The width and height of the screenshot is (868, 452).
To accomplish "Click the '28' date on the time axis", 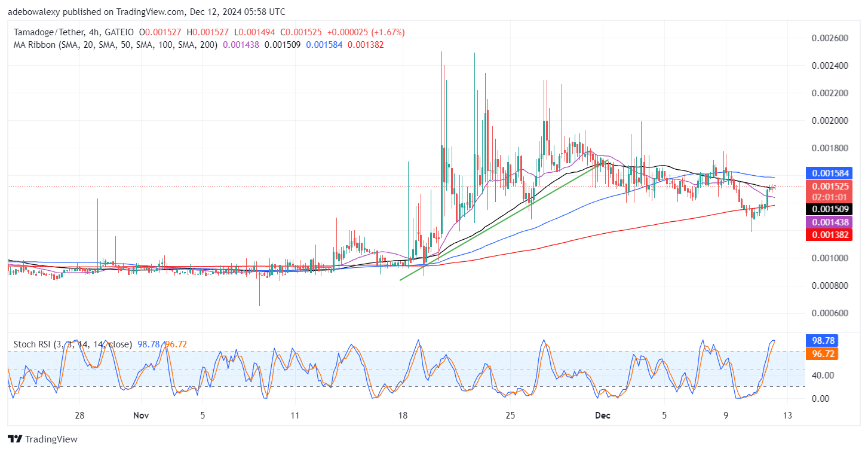I will click(x=80, y=416).
